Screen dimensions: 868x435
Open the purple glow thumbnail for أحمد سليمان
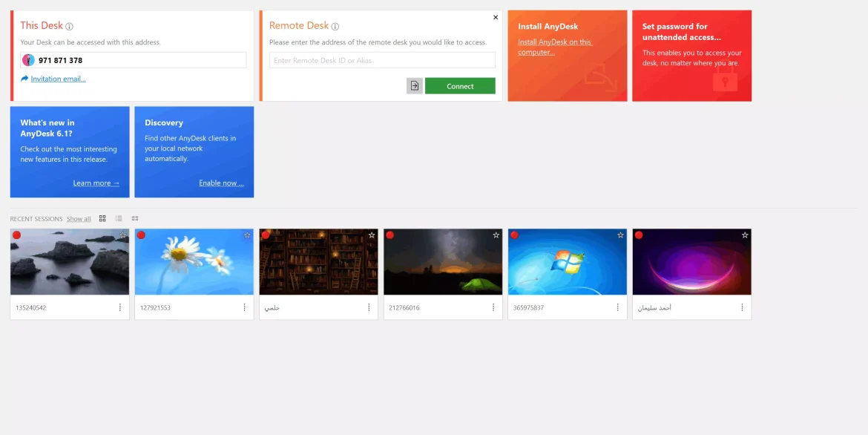[x=692, y=261]
